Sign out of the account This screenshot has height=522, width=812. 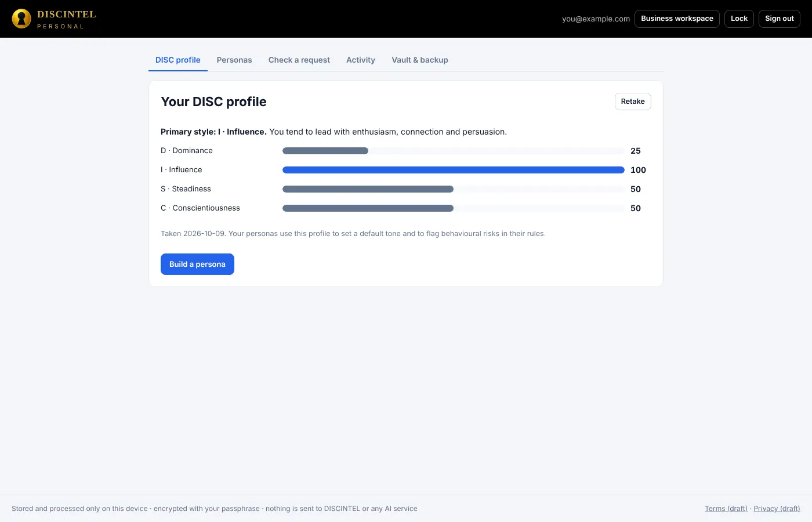[x=780, y=19]
